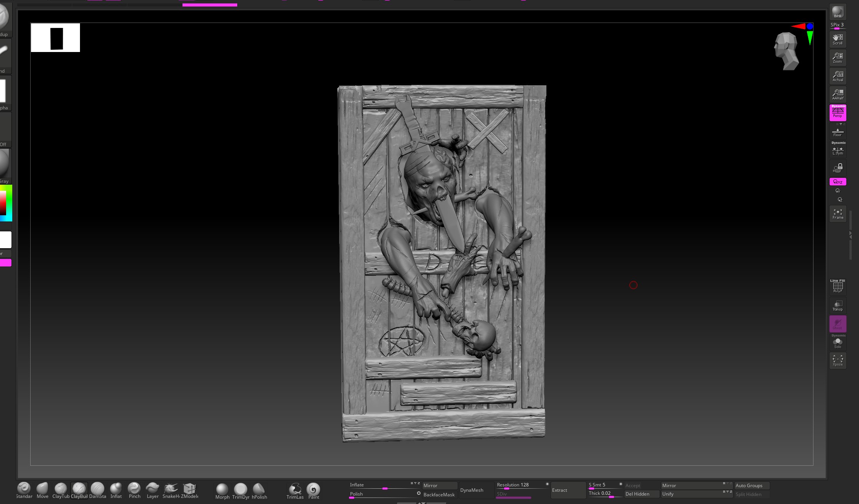Select the Move brush
This screenshot has height=504, width=859.
(42, 491)
